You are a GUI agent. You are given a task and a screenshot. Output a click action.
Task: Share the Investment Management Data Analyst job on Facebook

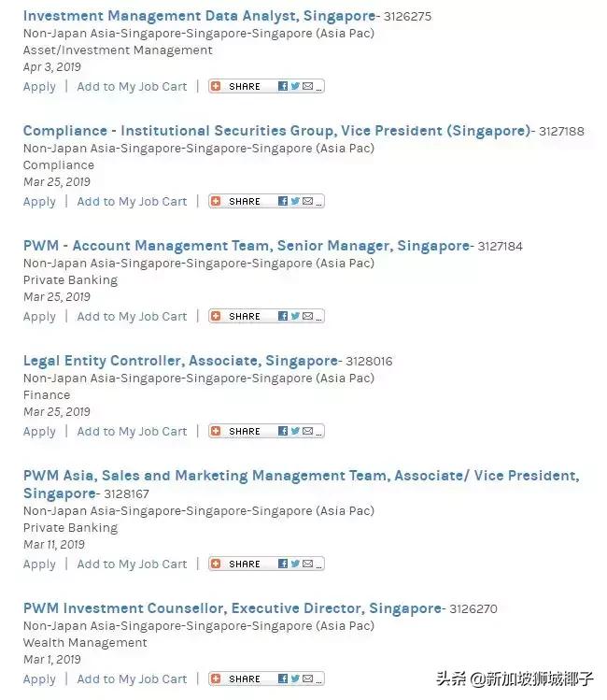tap(283, 86)
